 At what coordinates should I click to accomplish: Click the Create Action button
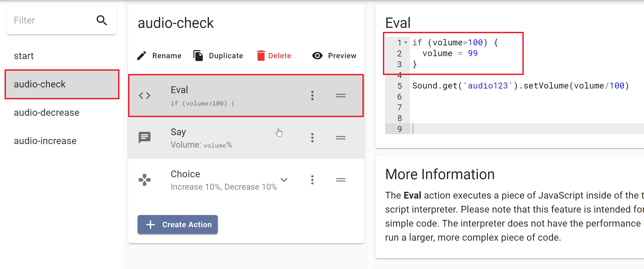point(178,224)
